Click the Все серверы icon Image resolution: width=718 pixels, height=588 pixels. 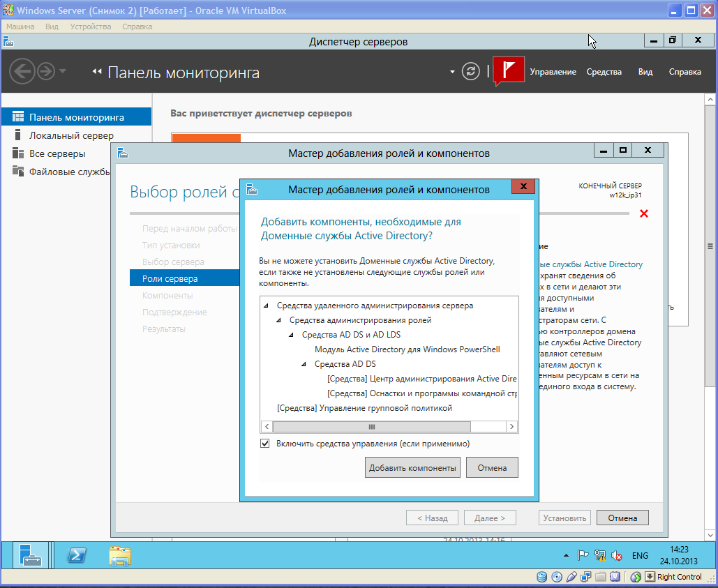pos(18,153)
